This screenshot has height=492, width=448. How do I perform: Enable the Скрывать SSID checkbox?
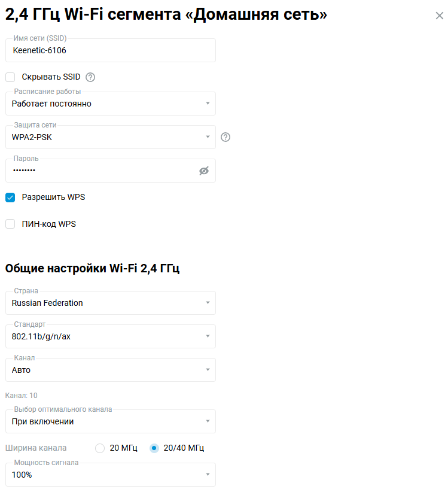tap(10, 77)
